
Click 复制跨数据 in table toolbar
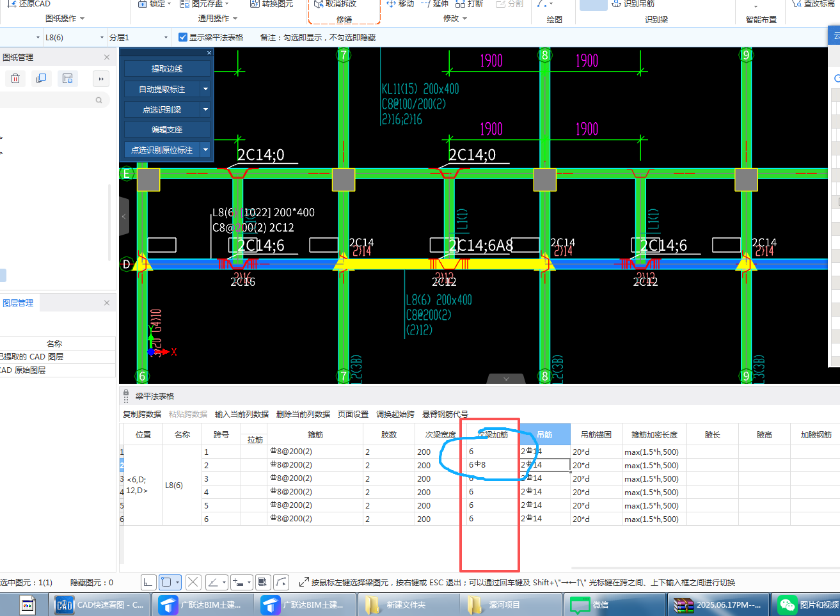click(x=142, y=415)
